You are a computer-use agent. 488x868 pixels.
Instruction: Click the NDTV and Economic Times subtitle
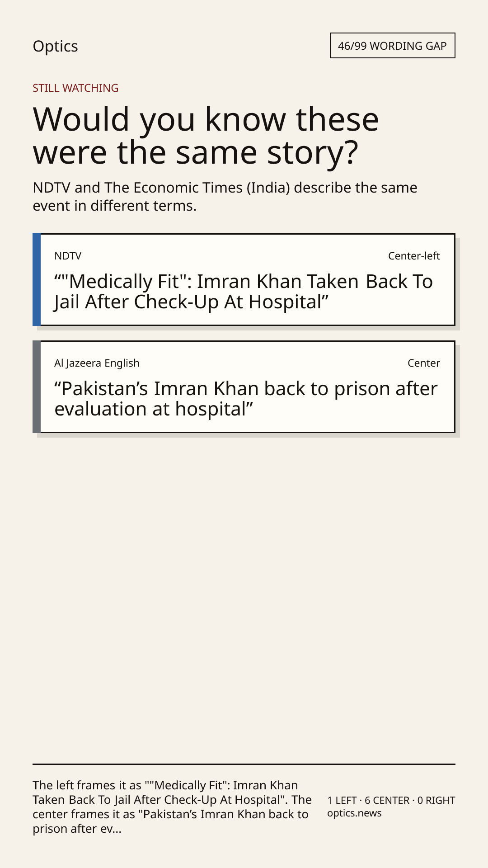click(x=225, y=196)
